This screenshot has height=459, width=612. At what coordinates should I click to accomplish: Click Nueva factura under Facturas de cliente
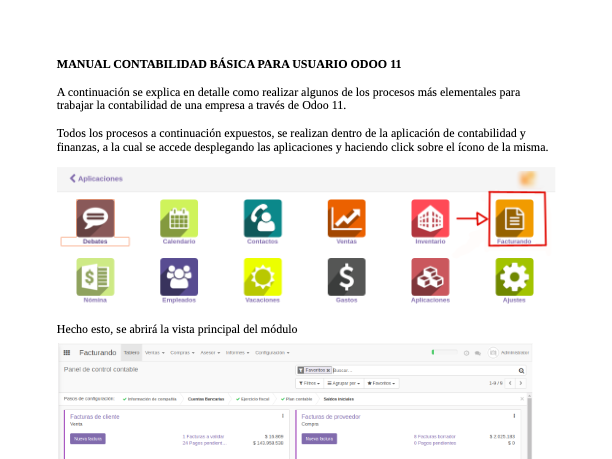(88, 438)
